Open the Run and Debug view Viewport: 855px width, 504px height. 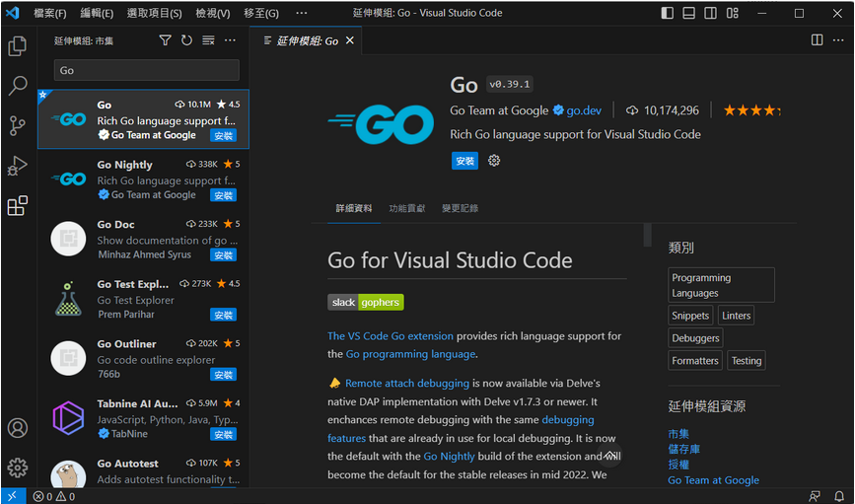pyautogui.click(x=18, y=166)
